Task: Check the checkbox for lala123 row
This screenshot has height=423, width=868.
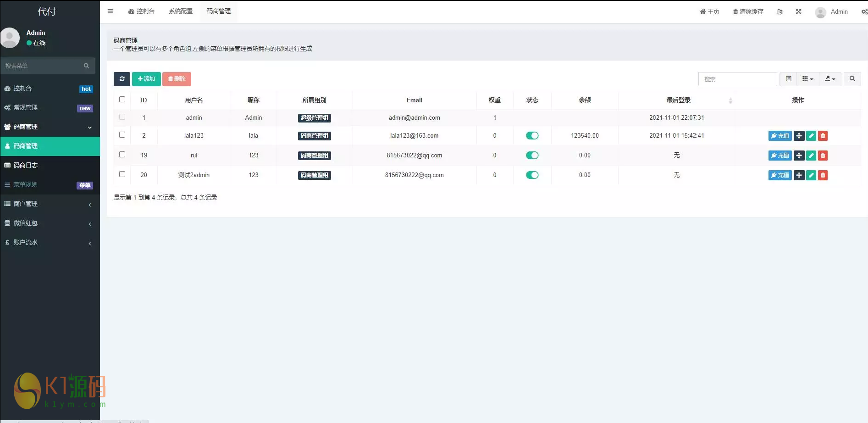Action: click(x=122, y=135)
